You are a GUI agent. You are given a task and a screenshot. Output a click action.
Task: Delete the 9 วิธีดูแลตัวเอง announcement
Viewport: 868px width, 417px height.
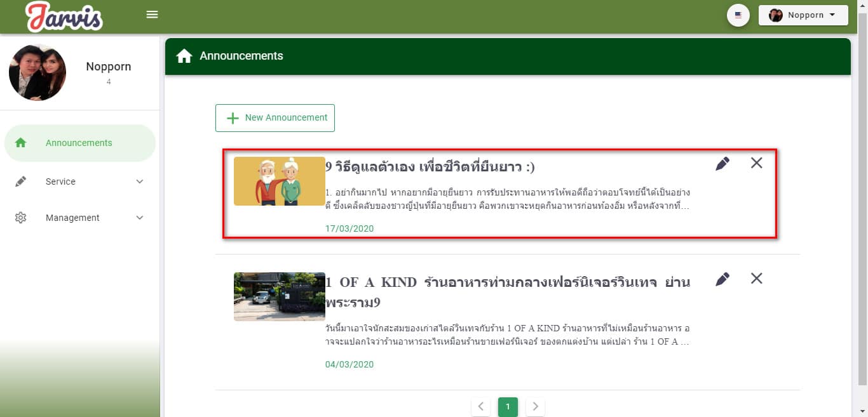click(x=756, y=163)
